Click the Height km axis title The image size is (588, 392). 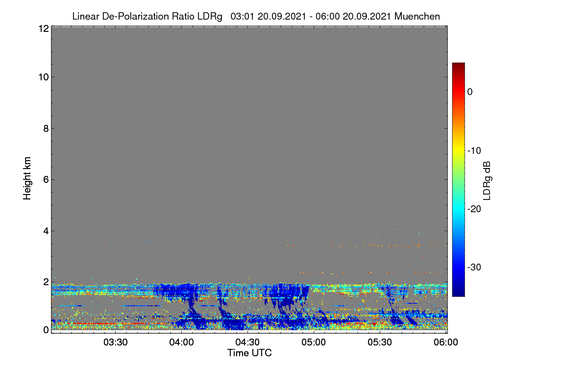click(27, 179)
